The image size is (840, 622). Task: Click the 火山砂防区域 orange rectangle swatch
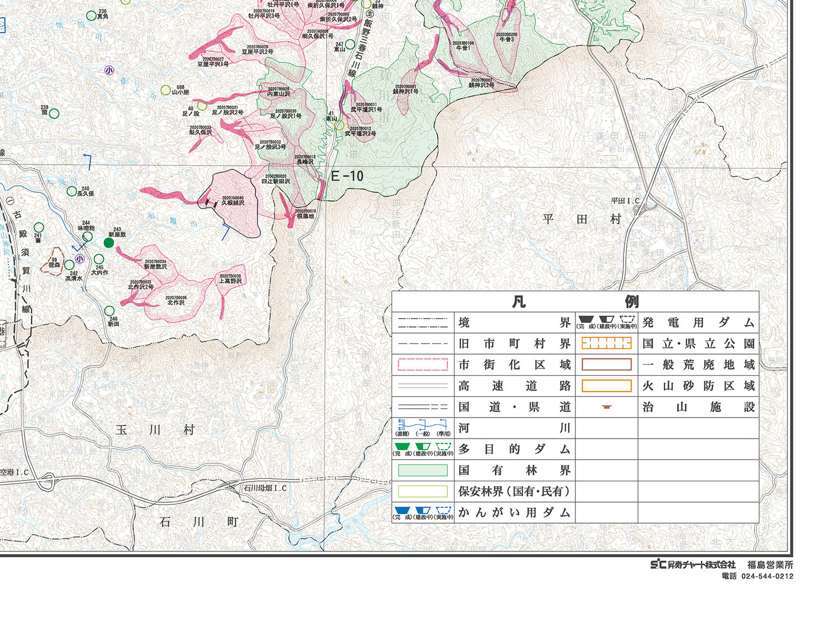click(606, 386)
